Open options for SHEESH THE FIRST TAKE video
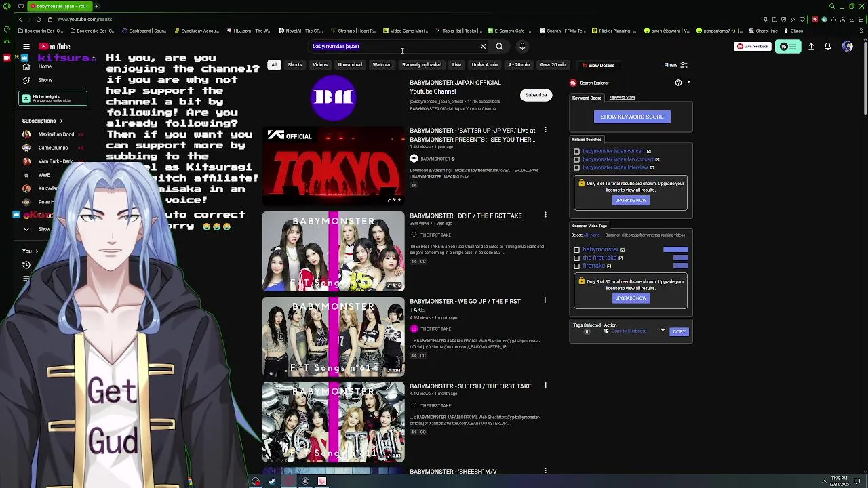This screenshot has height=488, width=868. pos(545,386)
